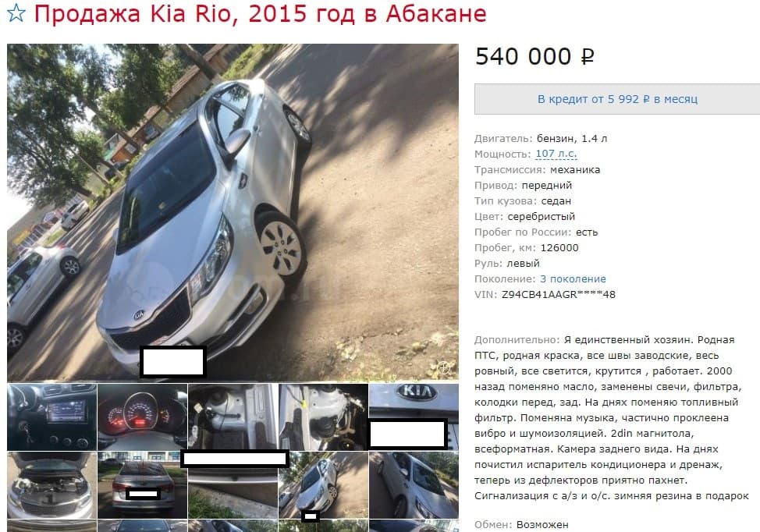View side door view thumbnail
The image size is (760, 532).
[x=414, y=485]
